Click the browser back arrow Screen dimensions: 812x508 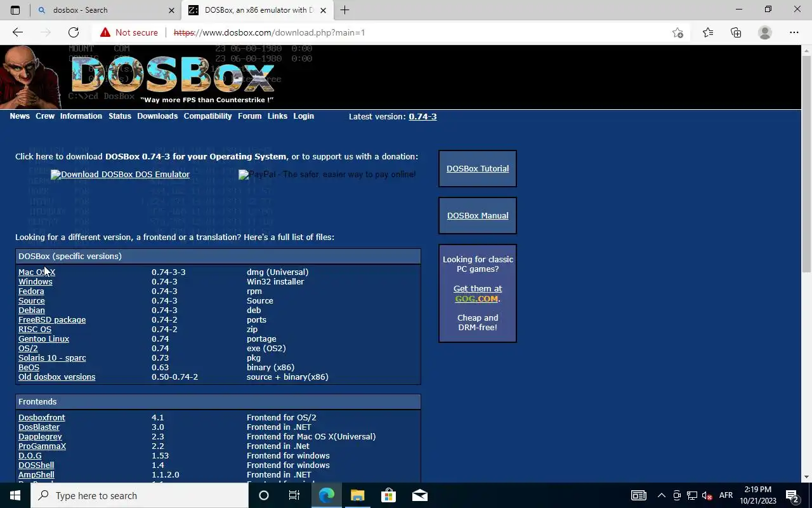point(18,32)
